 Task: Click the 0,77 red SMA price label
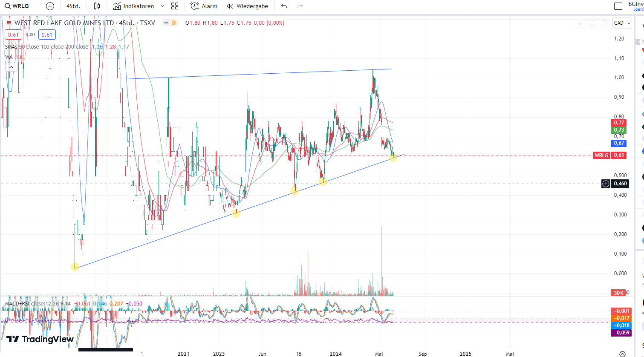(x=618, y=123)
